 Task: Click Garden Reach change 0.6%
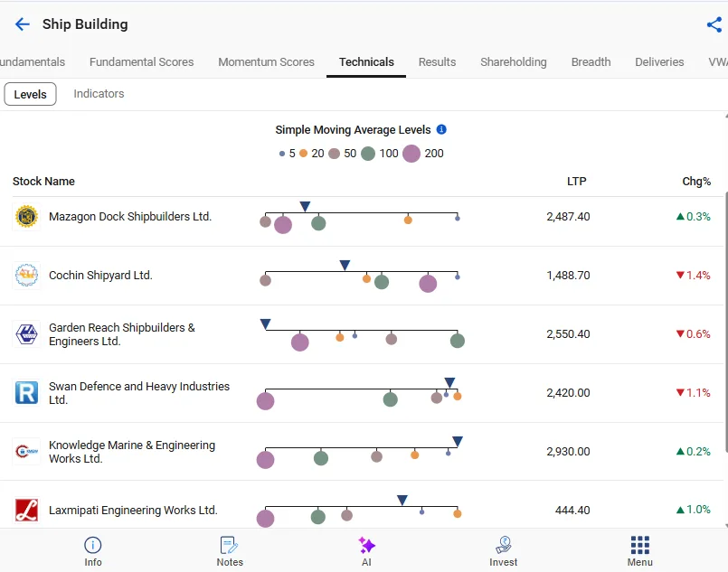pyautogui.click(x=693, y=334)
